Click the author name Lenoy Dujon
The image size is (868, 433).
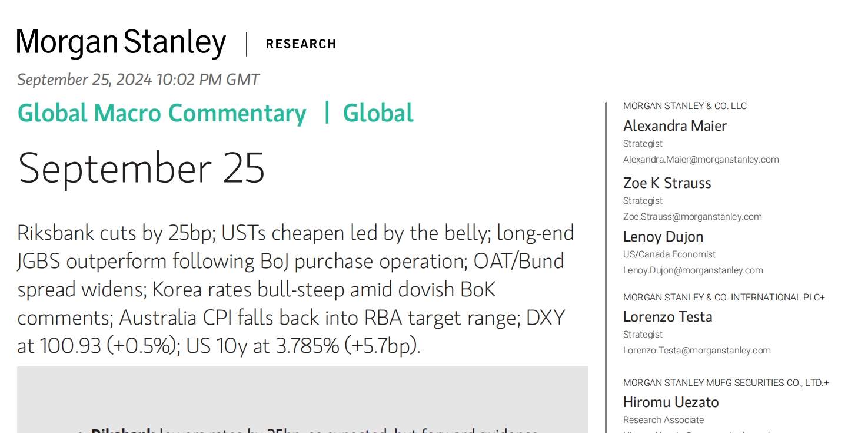pyautogui.click(x=663, y=237)
